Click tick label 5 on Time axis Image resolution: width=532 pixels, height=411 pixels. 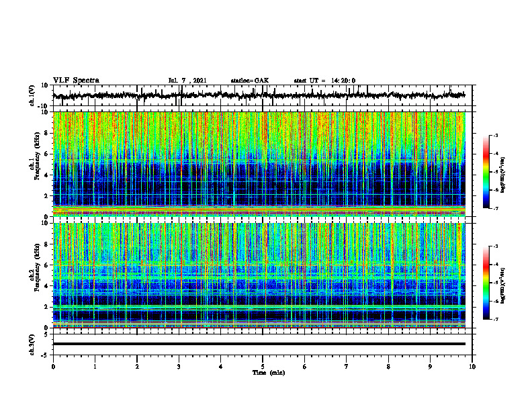tap(263, 367)
